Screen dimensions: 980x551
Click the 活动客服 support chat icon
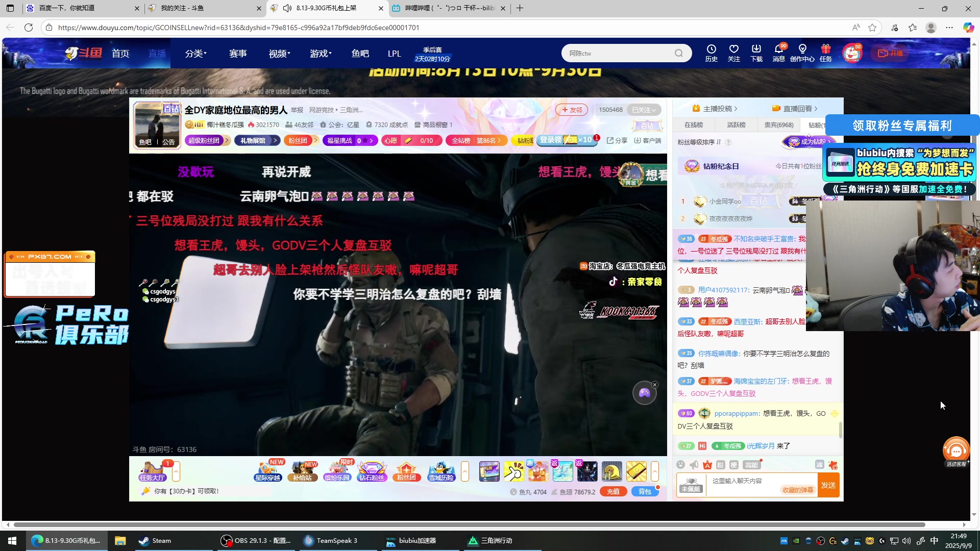956,452
